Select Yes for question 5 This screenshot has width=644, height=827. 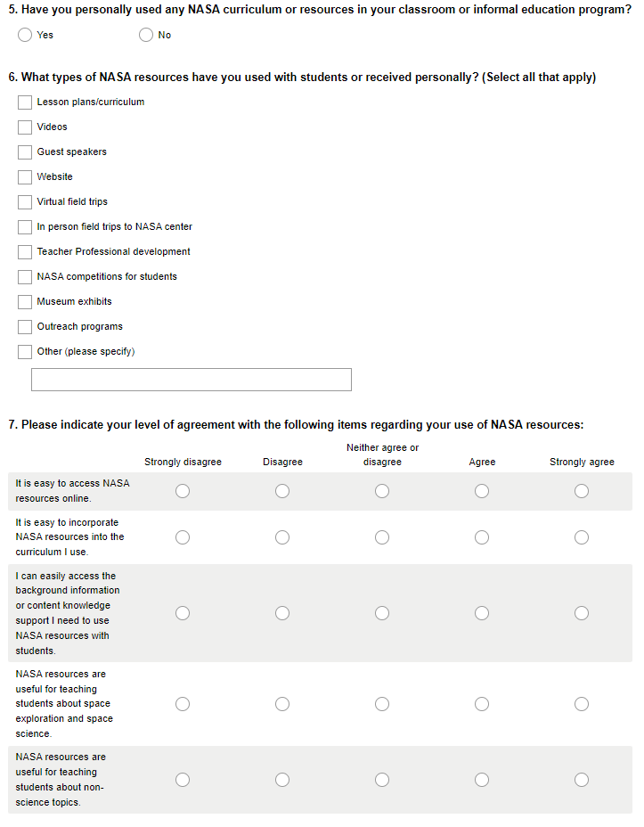25,35
